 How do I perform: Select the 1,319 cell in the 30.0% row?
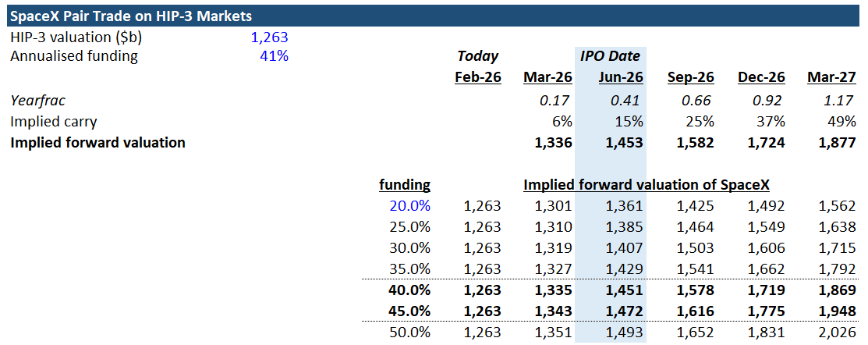point(554,248)
